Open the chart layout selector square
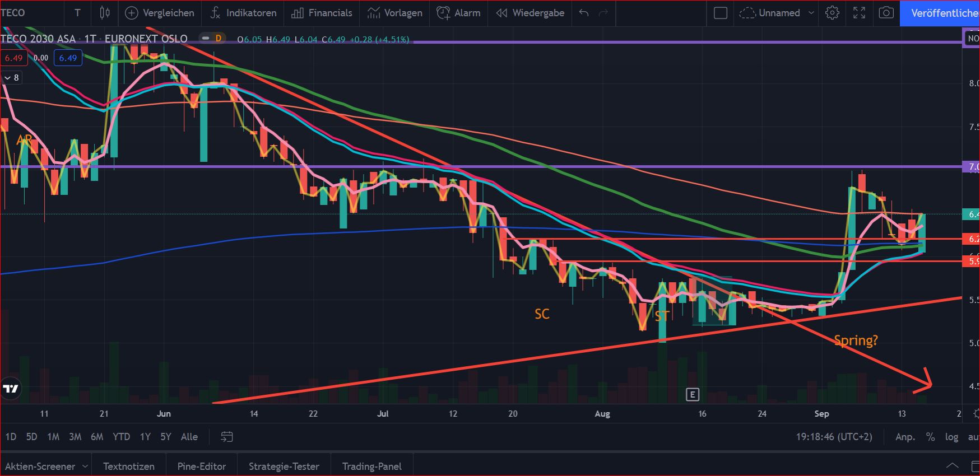 721,13
